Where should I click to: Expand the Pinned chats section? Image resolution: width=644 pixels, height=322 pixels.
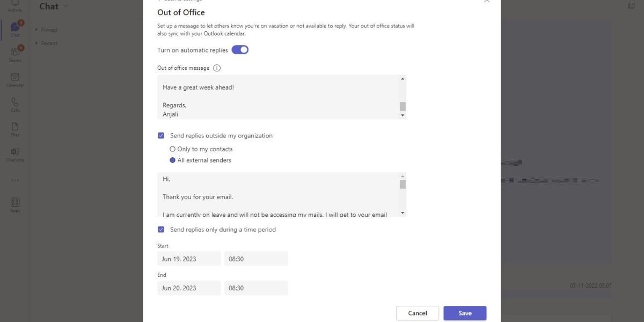click(47, 30)
